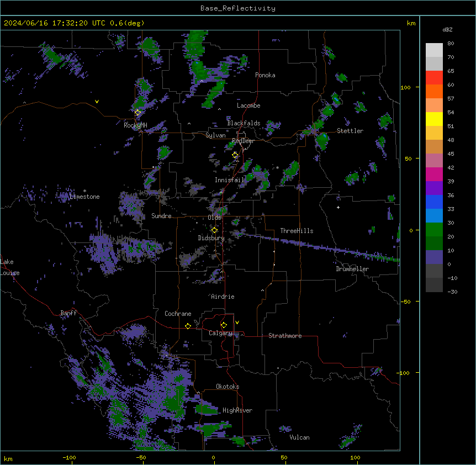This screenshot has width=476, height=465.
Task: Click the white plus marker north of Drumheller
Action: pos(338,207)
